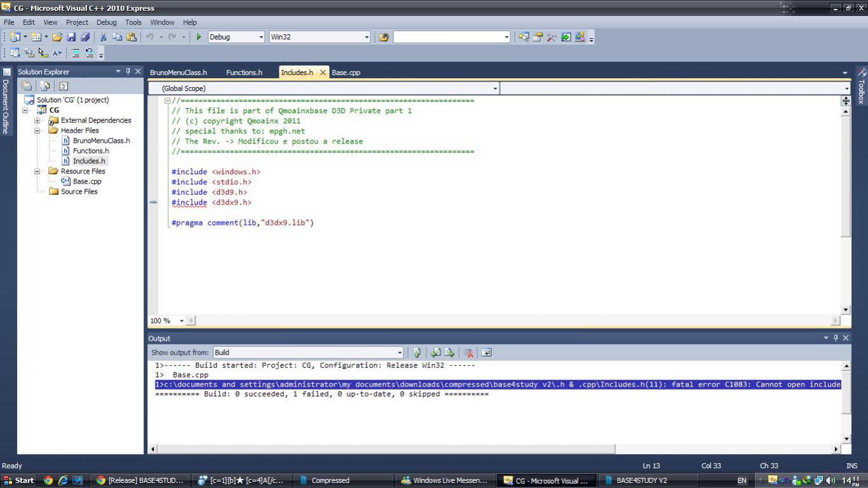Open Solution Explorer via its toolbar icon
The height and width of the screenshot is (488, 868).
click(x=524, y=37)
